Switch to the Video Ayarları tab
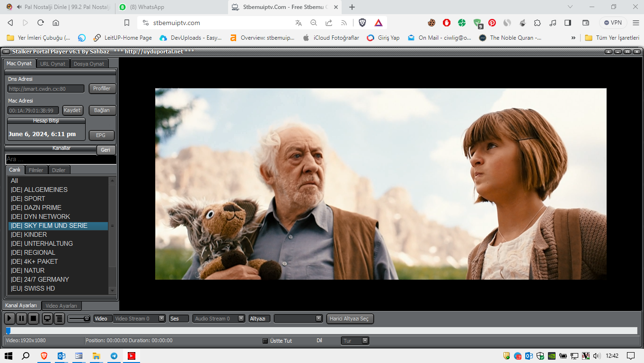 coord(62,306)
